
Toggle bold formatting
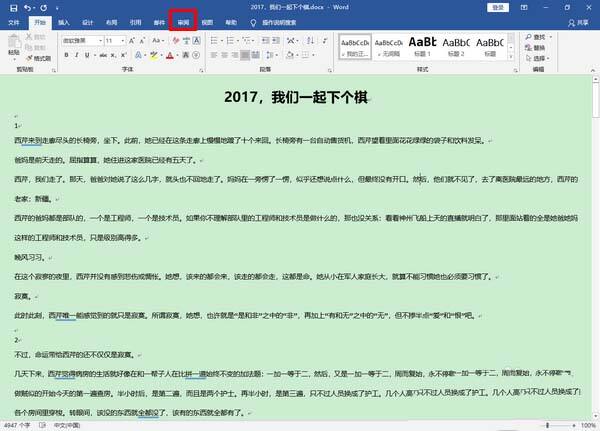(x=66, y=56)
